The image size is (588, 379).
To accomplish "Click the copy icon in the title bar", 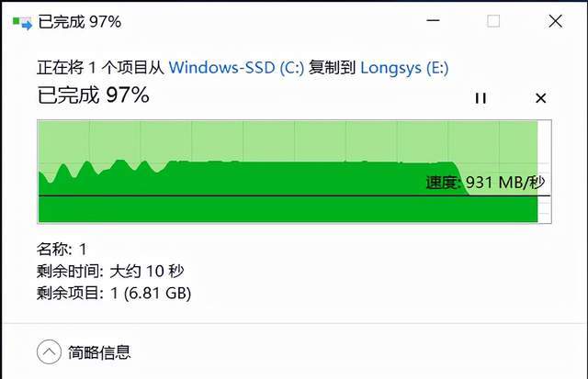I will point(20,21).
